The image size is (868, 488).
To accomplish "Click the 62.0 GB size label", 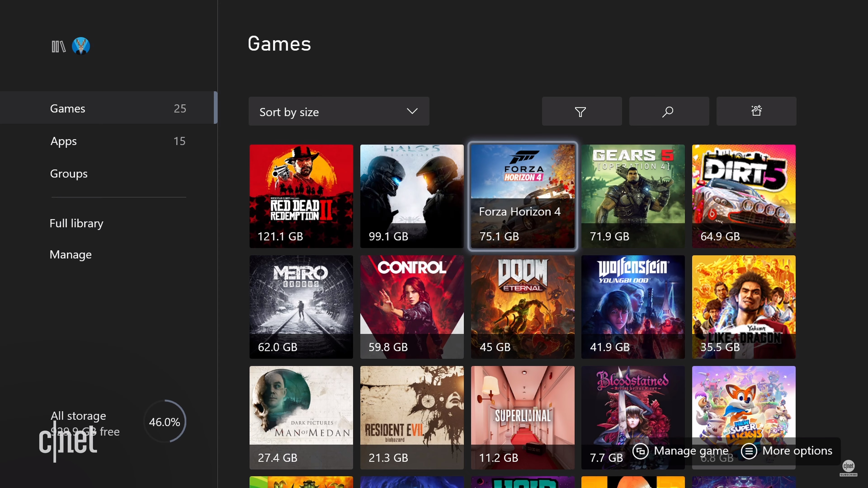I will point(278,347).
